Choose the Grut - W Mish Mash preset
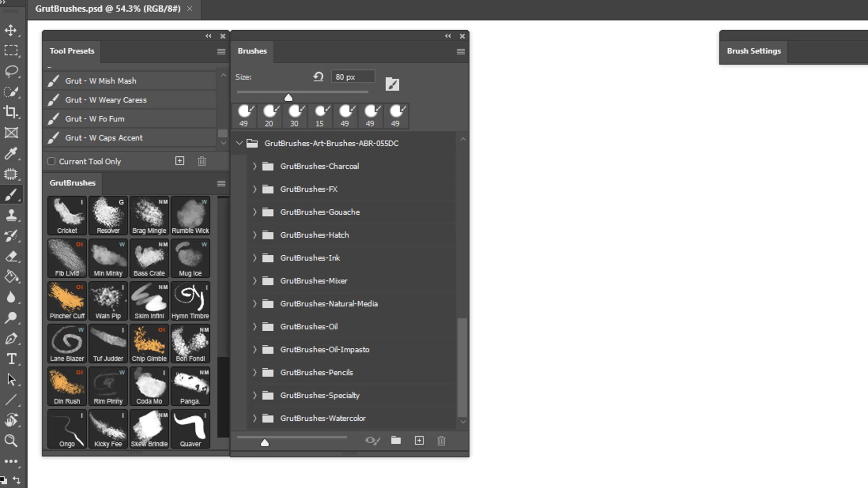 point(130,81)
